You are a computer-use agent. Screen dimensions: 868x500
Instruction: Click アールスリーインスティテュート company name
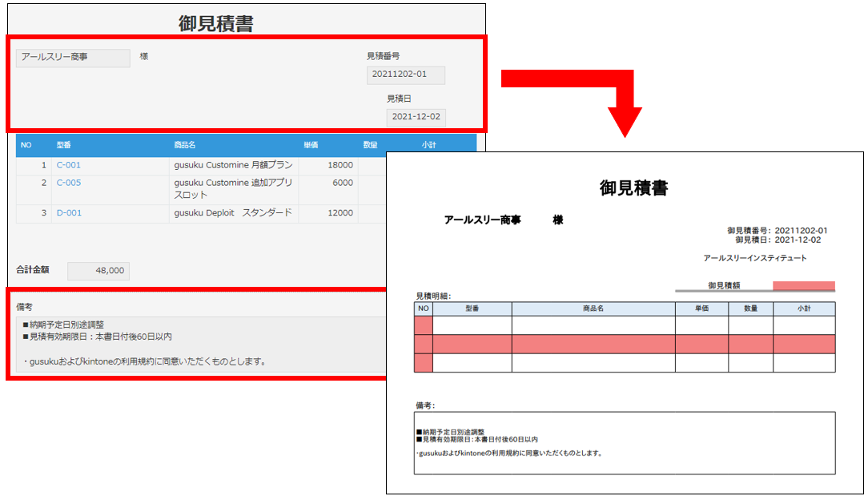pyautogui.click(x=755, y=258)
